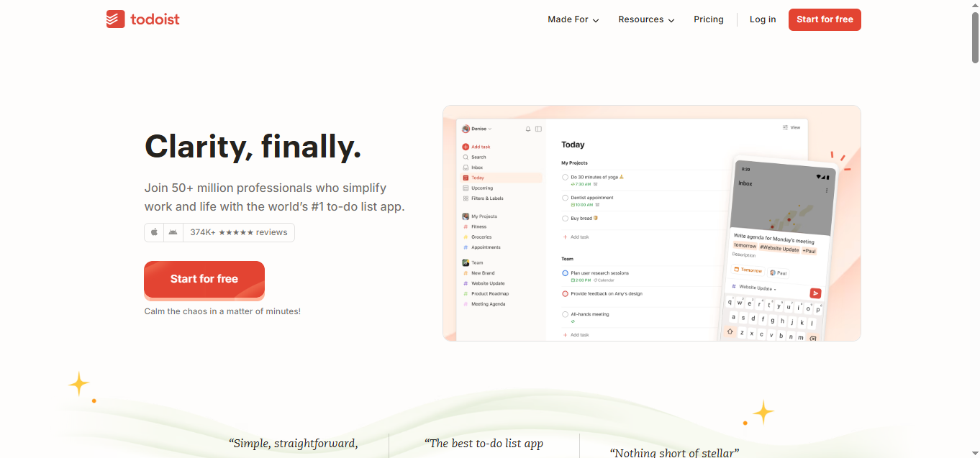Click the three-dot menu on the phone Inbox screen
Viewport: 980px width, 458px height.
coord(827,191)
